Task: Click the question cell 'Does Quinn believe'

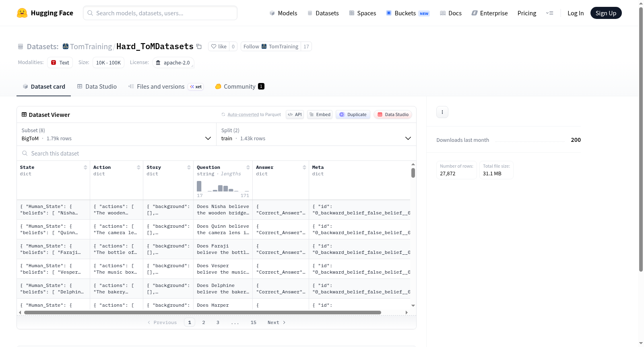Action: point(223,229)
